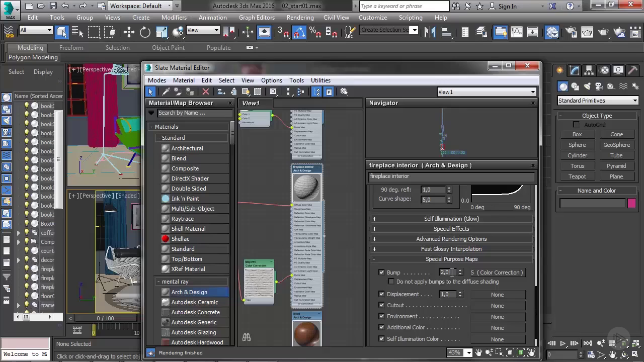Choose the Select and Rotate tool
644x362 pixels.
pyautogui.click(x=145, y=32)
